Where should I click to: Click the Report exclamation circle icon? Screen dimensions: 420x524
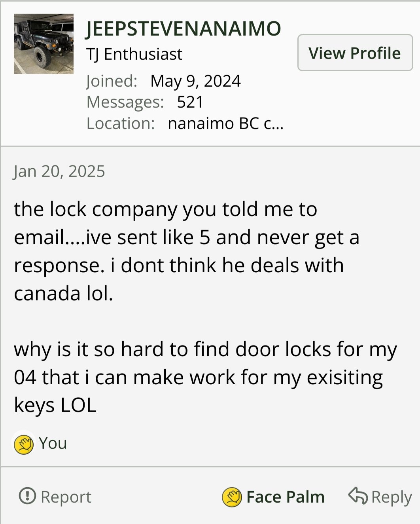pos(27,496)
